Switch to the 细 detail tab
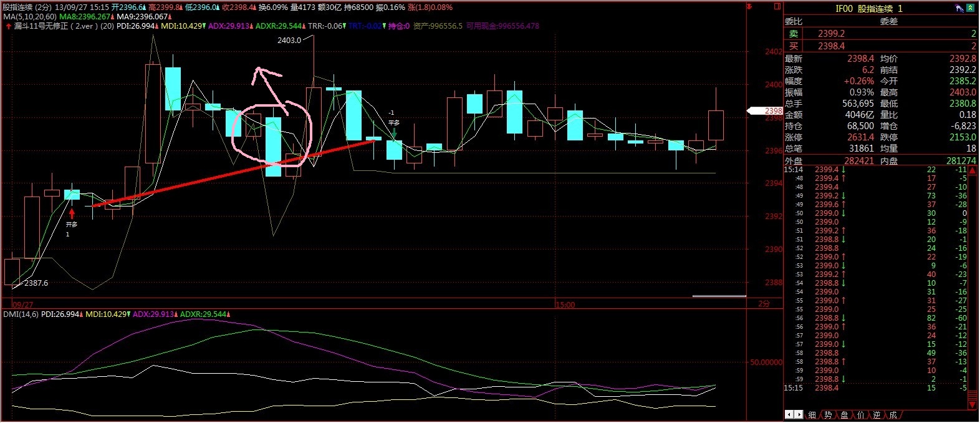 click(812, 415)
